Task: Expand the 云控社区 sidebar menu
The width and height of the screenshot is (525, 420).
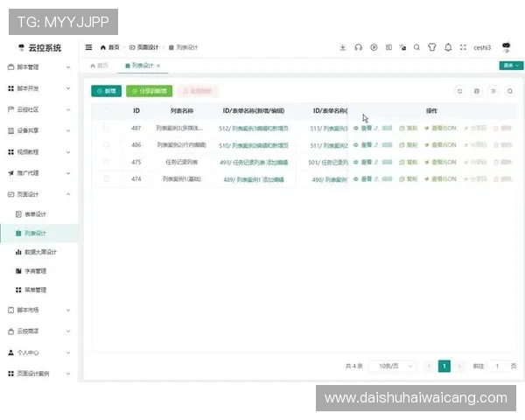Action: [39, 109]
